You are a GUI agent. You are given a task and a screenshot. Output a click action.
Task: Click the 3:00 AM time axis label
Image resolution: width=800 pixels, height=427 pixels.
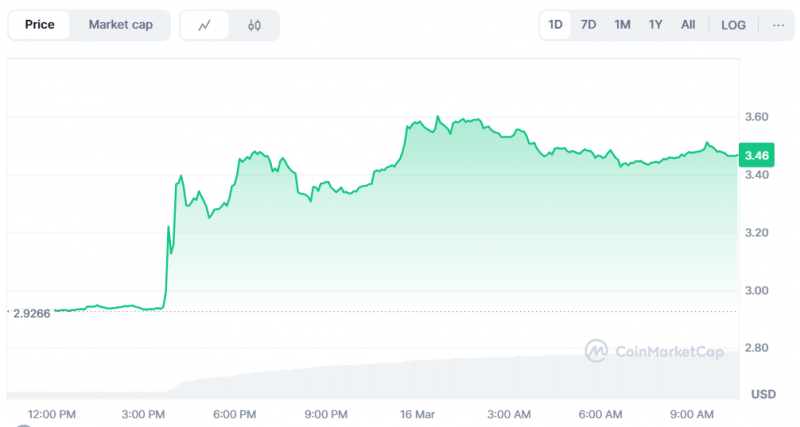click(509, 414)
